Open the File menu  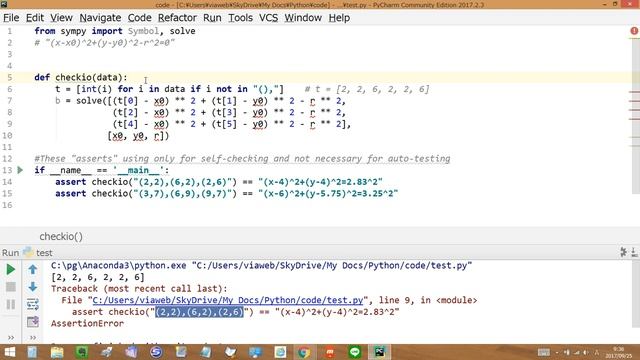click(11, 18)
